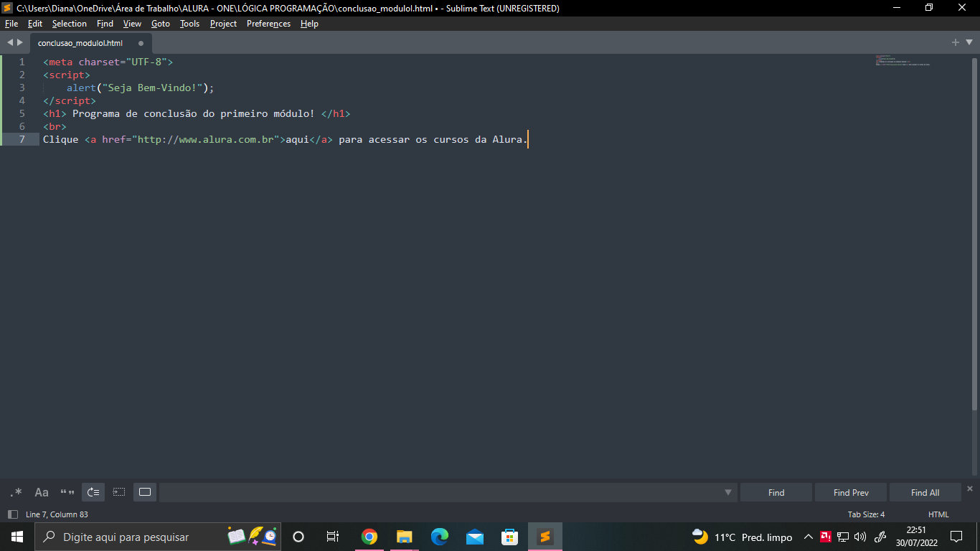Launch Google Chrome from taskbar

point(369,537)
